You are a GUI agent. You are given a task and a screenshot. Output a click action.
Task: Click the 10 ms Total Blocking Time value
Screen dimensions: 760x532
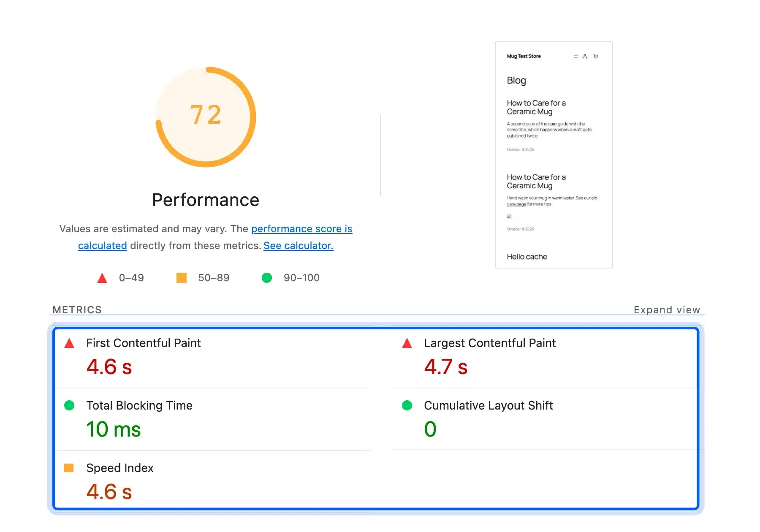coord(114,429)
